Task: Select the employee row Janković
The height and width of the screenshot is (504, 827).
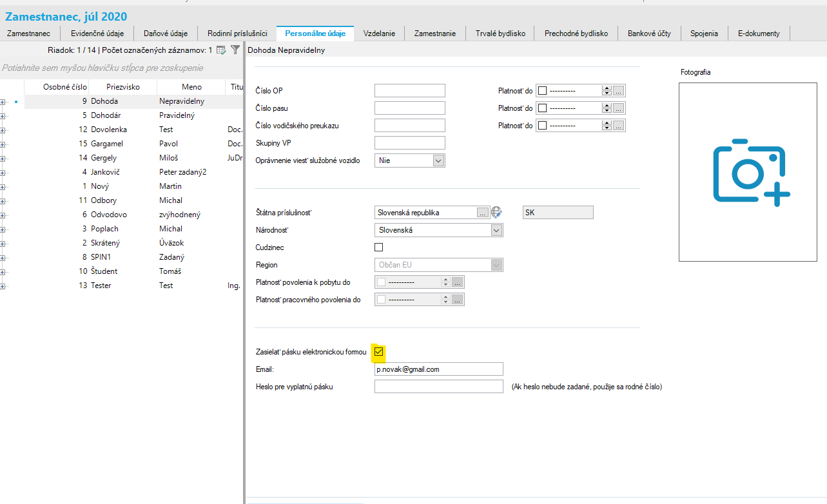Action: point(133,172)
